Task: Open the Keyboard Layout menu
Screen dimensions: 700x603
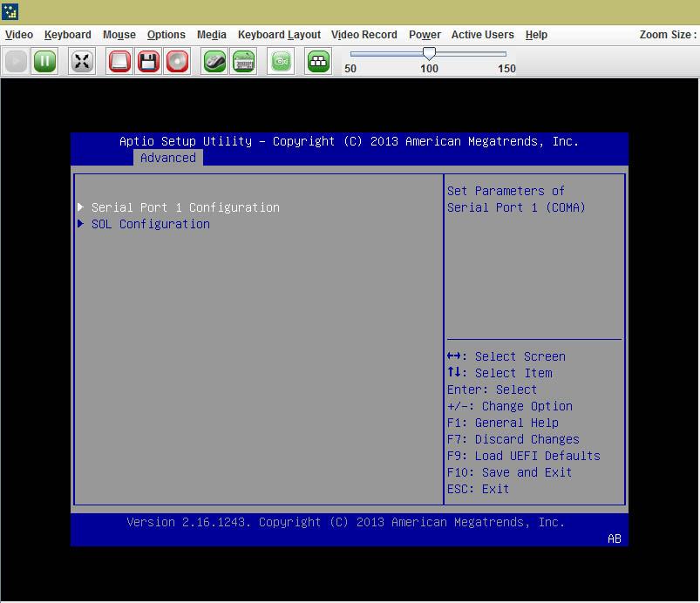Action: tap(280, 35)
